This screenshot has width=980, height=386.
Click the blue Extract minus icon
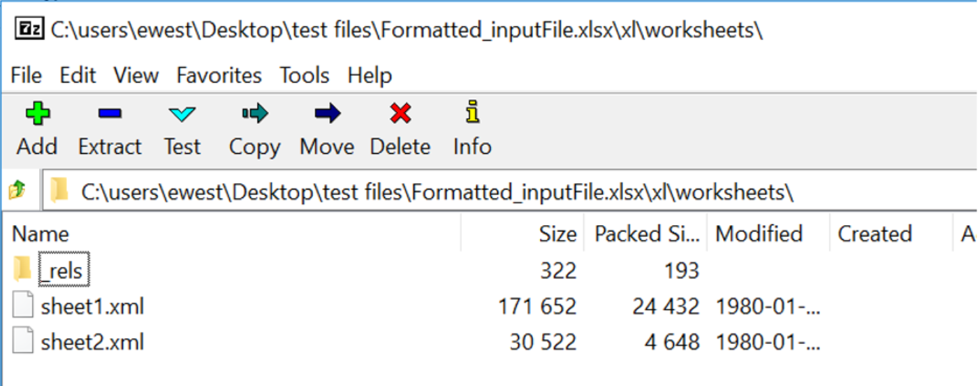[x=110, y=114]
